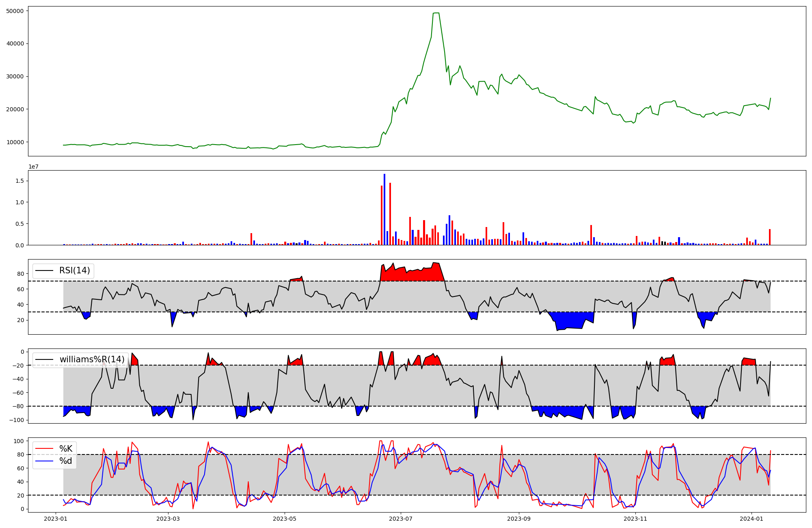Image resolution: width=812 pixels, height=528 pixels.
Task: Click the 2024-01 date tick label
Action: tap(752, 519)
